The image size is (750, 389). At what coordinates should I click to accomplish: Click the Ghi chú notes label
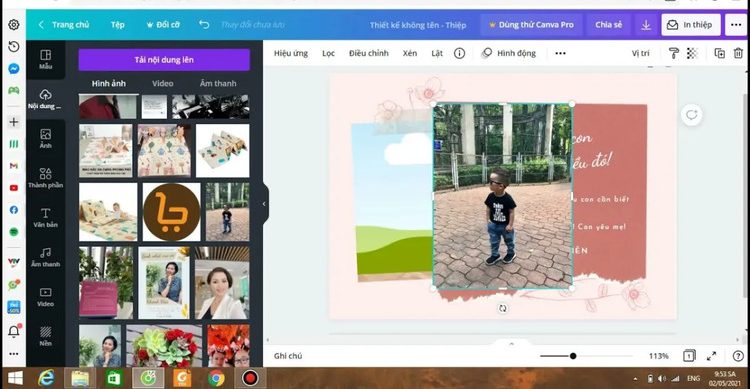pos(288,356)
